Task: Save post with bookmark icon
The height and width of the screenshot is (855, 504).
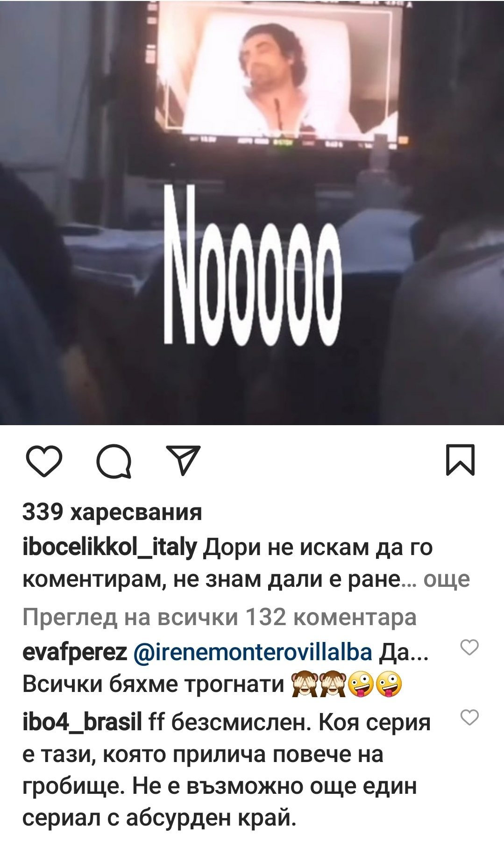Action: (x=461, y=460)
